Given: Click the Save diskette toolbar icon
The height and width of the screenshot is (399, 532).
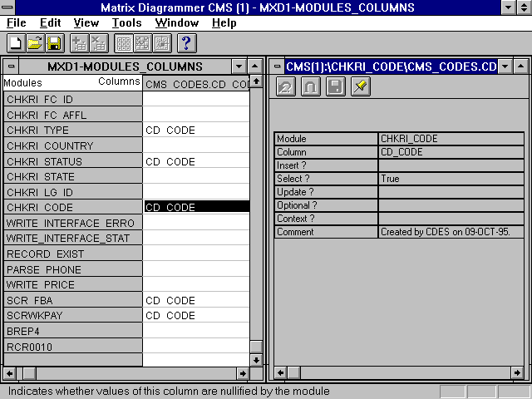Looking at the screenshot, I should pyautogui.click(x=54, y=43).
